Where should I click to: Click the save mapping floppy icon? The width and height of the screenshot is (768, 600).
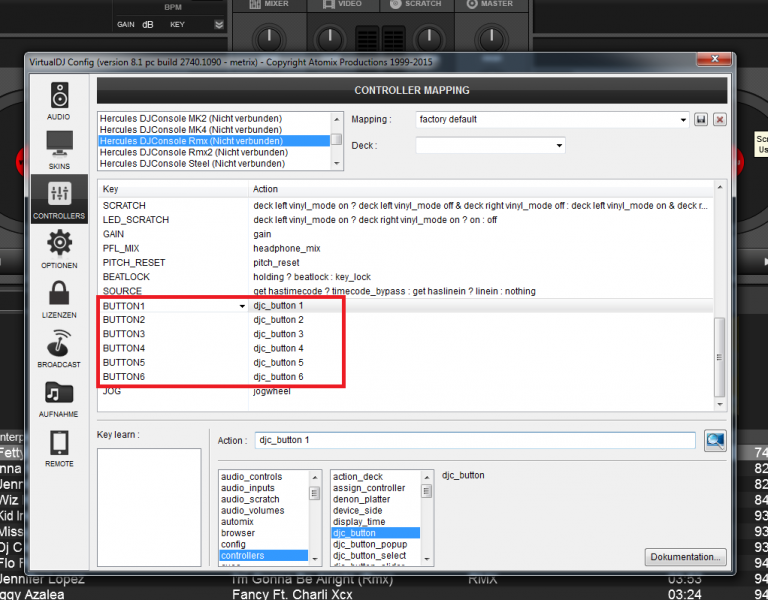tap(702, 120)
